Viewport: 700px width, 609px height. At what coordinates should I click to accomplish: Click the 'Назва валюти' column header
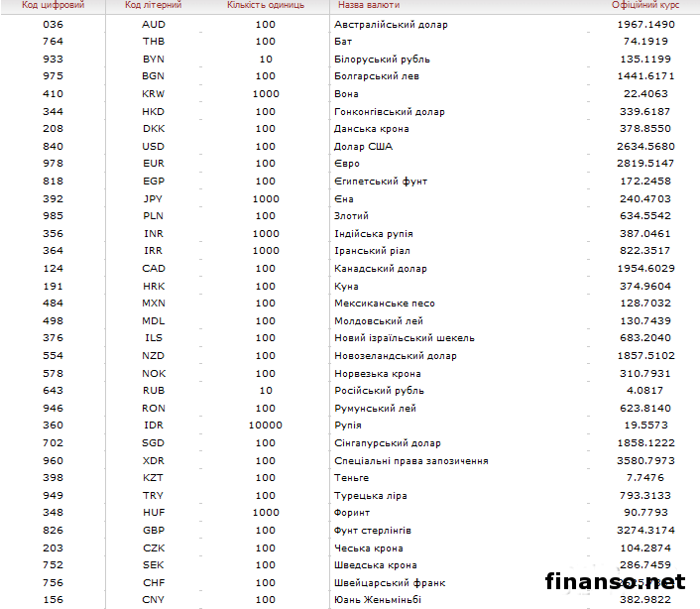367,6
